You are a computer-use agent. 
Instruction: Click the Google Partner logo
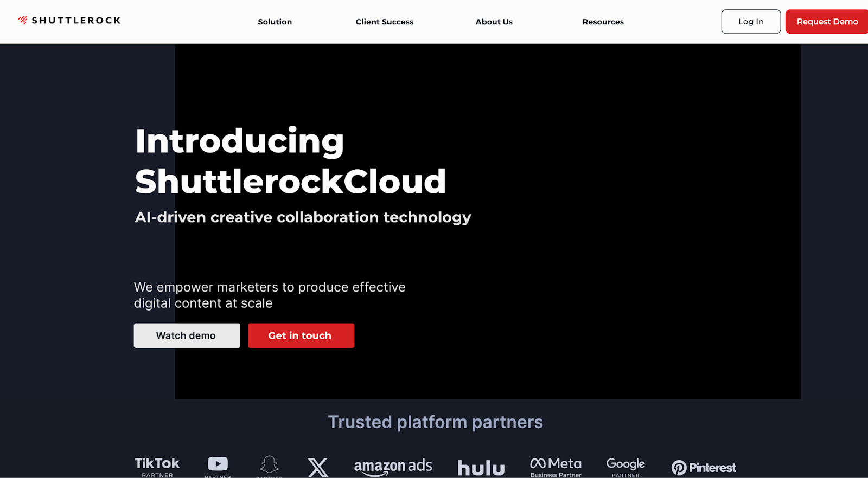coord(626,467)
